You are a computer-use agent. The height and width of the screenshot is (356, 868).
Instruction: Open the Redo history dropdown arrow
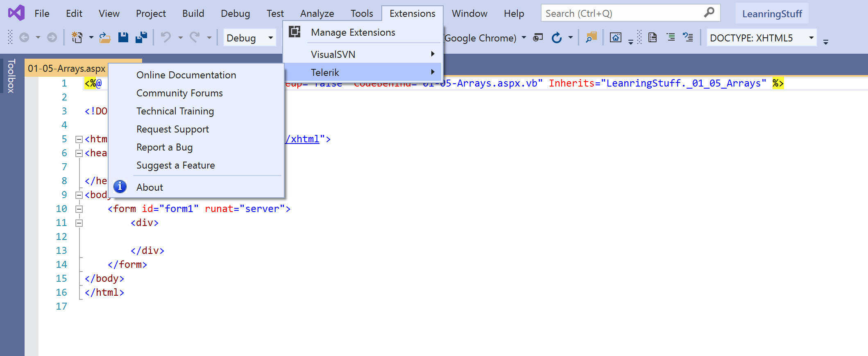coord(209,38)
